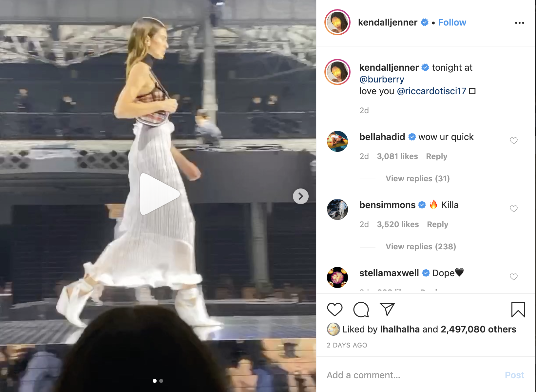Like bellahadid's comment heart
The height and width of the screenshot is (392, 536).
[513, 141]
